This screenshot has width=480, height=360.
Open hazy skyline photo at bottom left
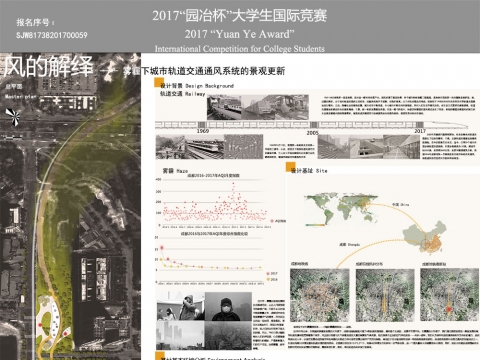tap(181, 335)
